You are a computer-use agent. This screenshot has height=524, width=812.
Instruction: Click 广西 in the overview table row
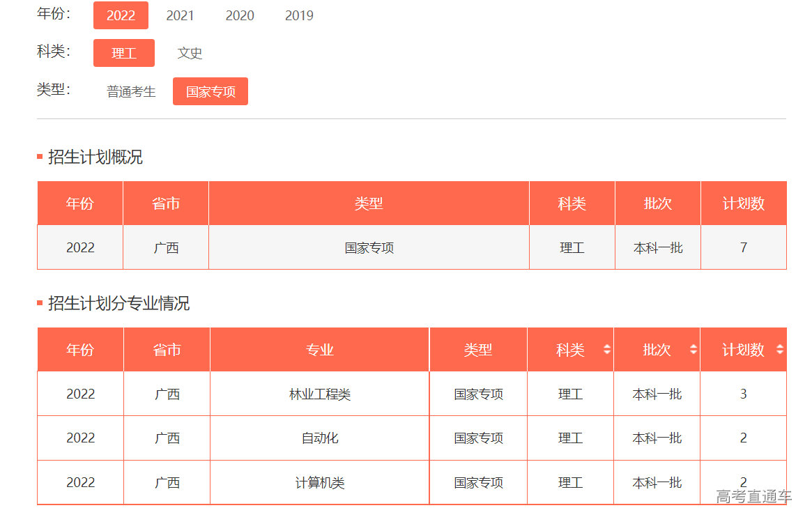tap(166, 247)
